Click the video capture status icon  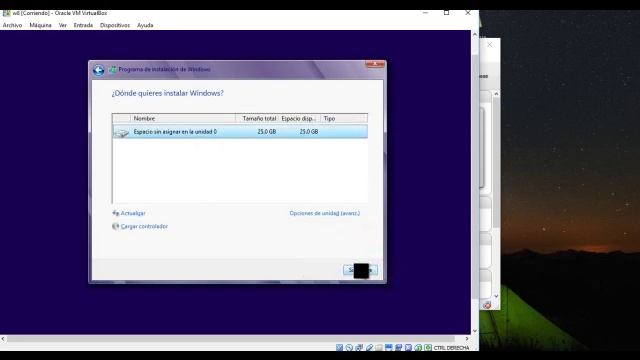click(398, 347)
